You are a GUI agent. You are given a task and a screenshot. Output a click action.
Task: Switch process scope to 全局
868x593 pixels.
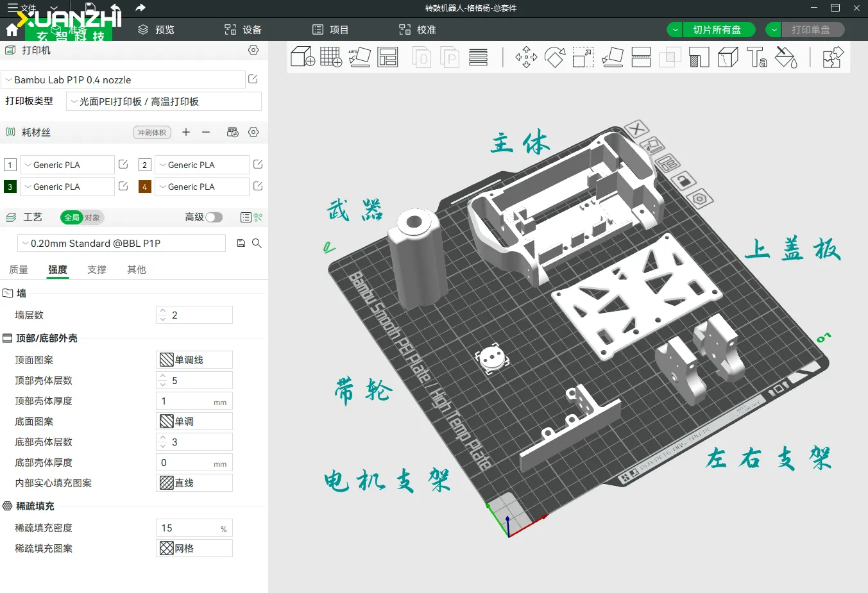coord(71,217)
